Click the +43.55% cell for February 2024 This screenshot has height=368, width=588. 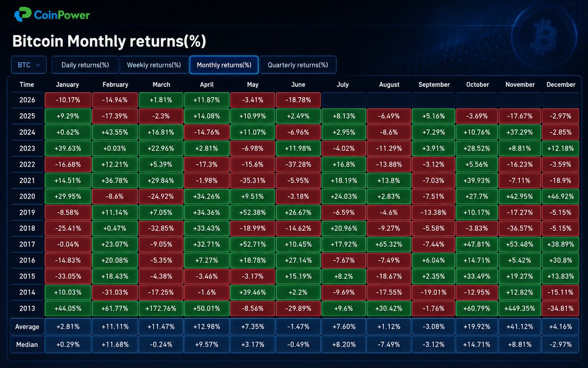115,132
